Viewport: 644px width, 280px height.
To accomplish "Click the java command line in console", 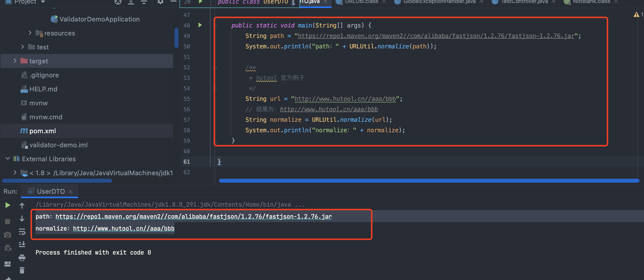I will [170, 205].
